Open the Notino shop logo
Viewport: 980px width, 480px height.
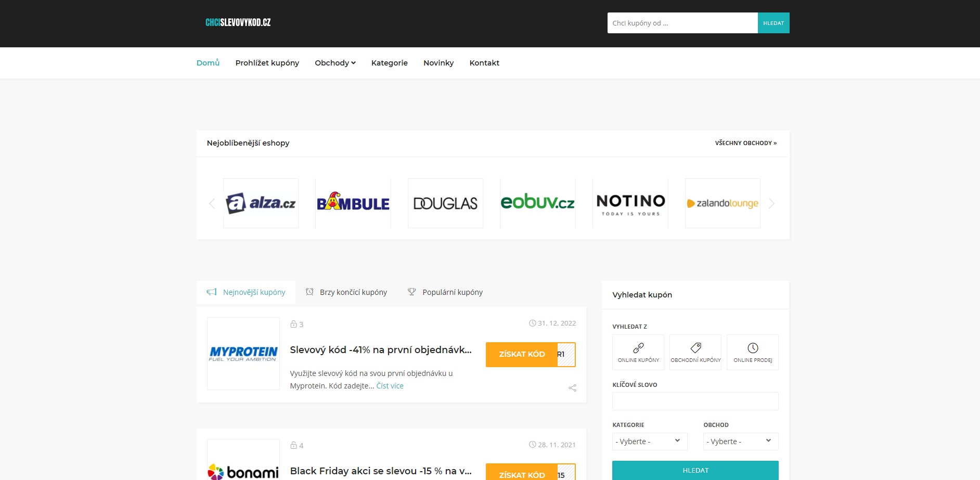pyautogui.click(x=630, y=203)
